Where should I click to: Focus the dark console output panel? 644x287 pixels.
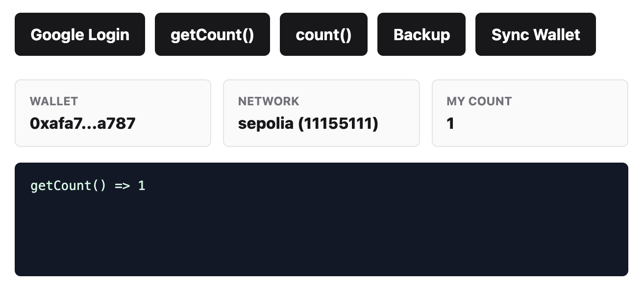(322, 219)
